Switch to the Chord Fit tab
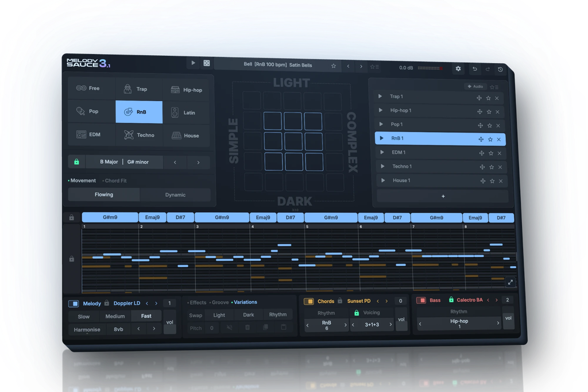Viewport: 588px width, 392px height. (x=115, y=180)
